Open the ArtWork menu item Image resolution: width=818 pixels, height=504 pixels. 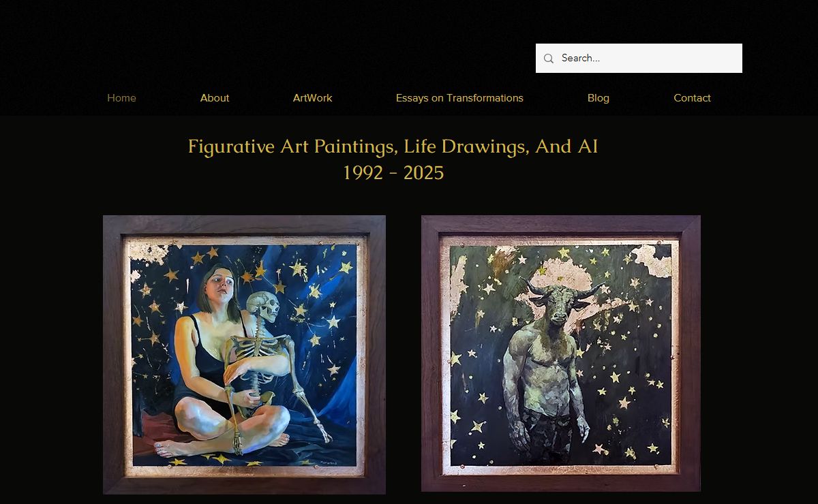click(312, 98)
